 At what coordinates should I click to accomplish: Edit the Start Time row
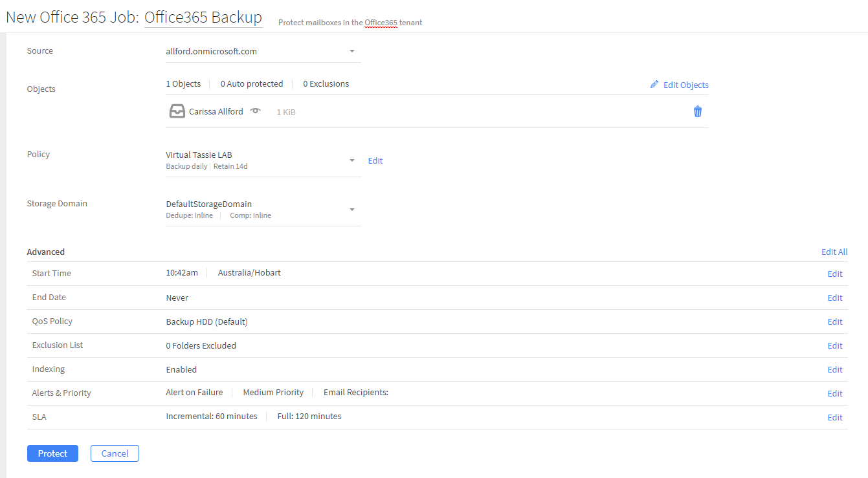(835, 274)
